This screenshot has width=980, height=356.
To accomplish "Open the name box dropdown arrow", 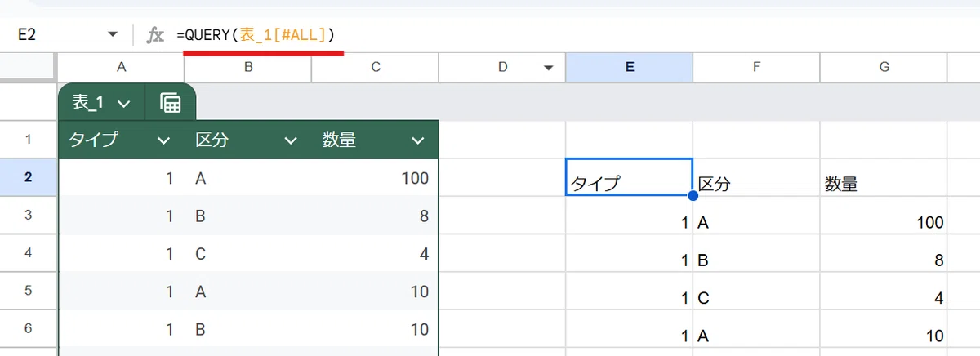I will coord(113,35).
